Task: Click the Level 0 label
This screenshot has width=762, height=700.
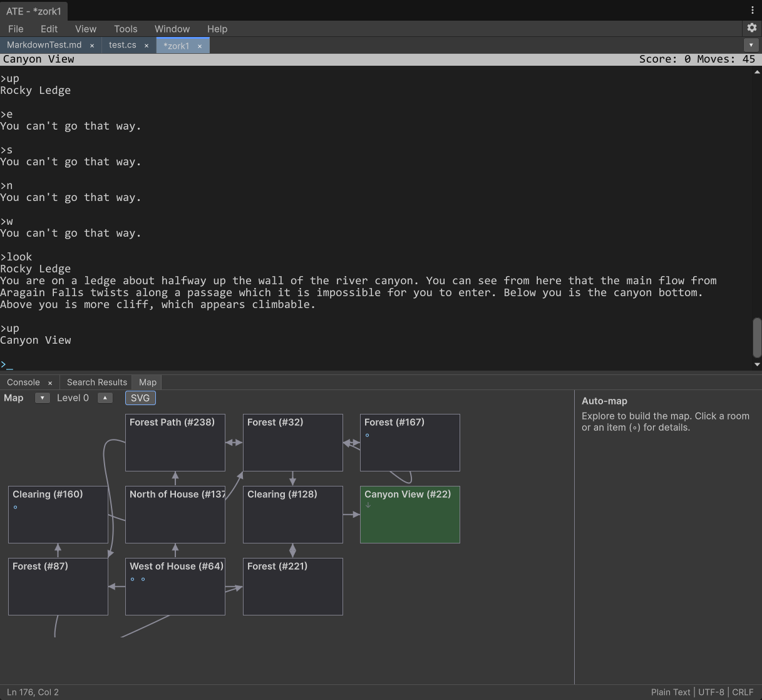Action: [x=73, y=398]
